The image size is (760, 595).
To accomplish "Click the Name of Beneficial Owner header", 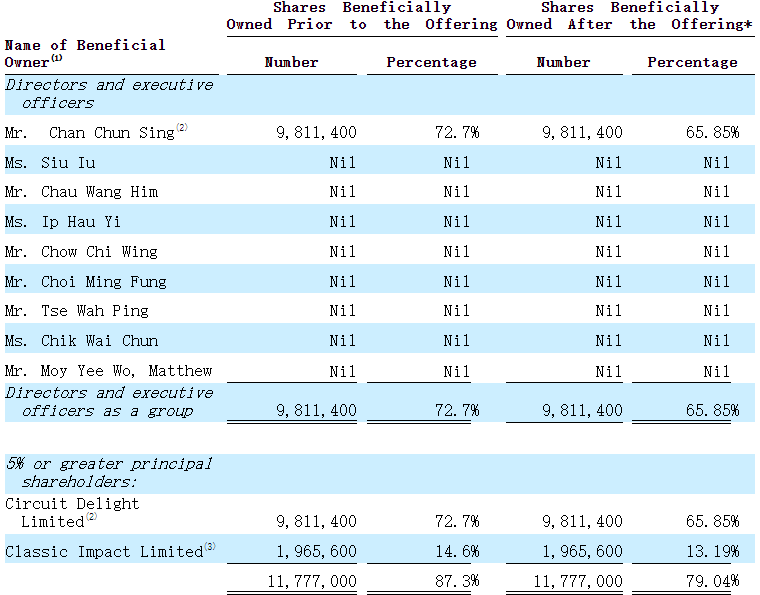I will pyautogui.click(x=84, y=53).
